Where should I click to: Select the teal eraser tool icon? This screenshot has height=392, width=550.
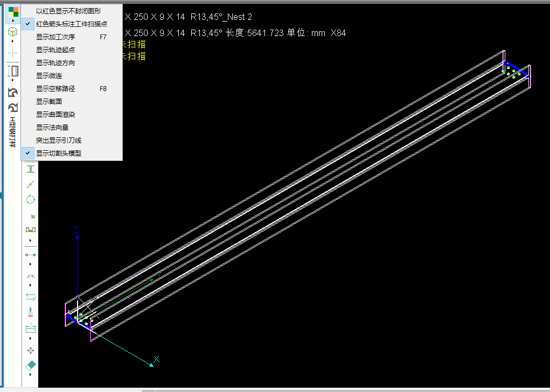31,366
